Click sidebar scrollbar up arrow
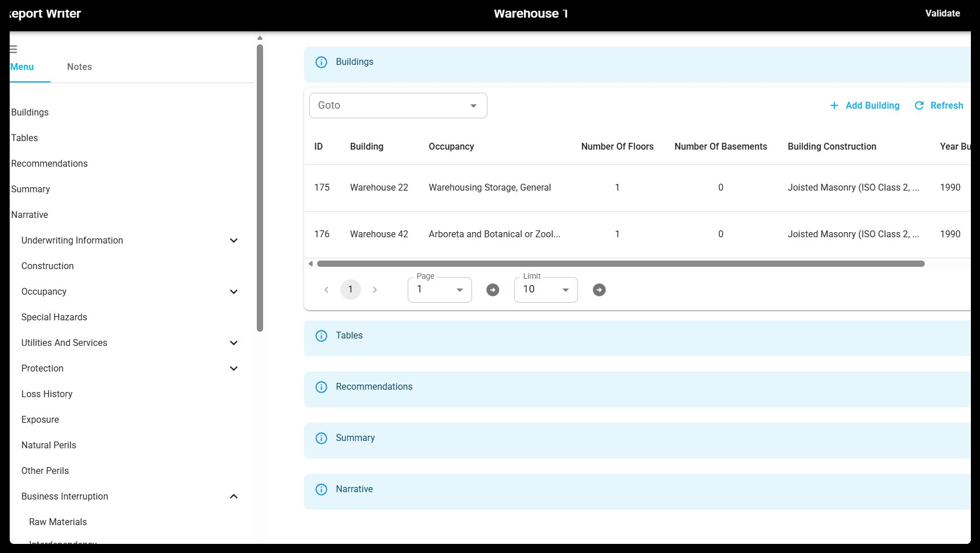The width and height of the screenshot is (980, 553). point(260,38)
